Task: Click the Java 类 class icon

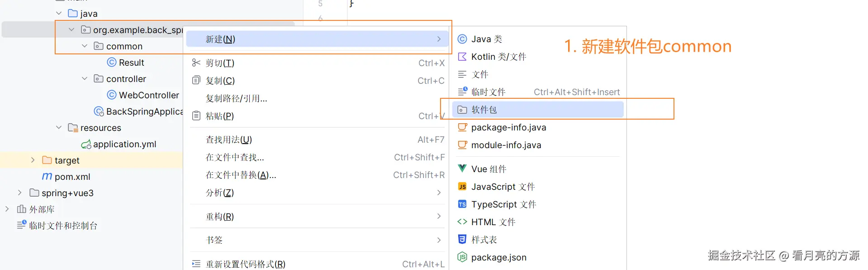Action: click(x=462, y=39)
